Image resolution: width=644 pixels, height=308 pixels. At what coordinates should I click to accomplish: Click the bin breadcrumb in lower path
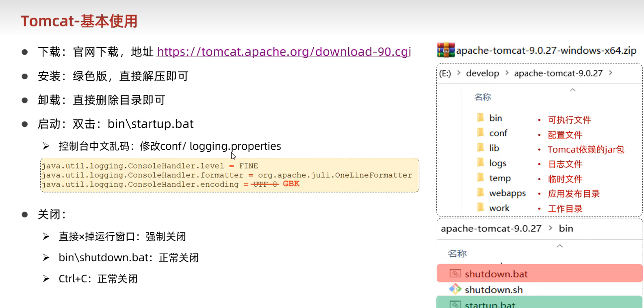click(566, 228)
